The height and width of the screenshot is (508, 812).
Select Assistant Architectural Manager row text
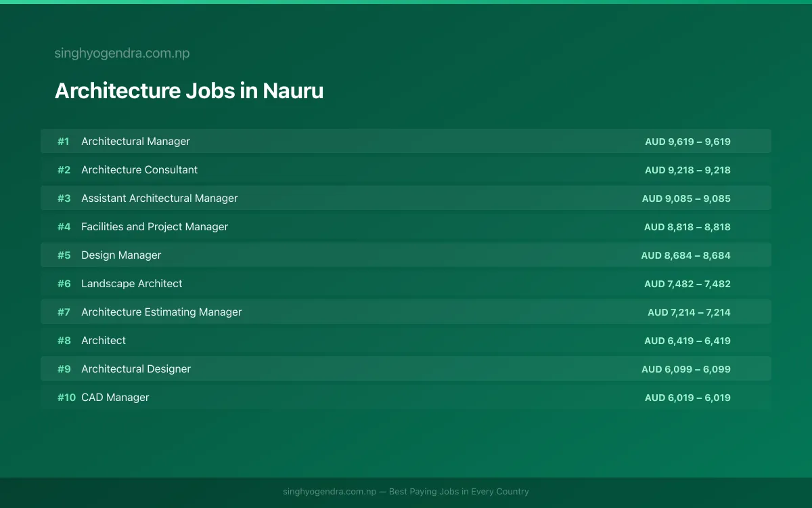coord(160,198)
